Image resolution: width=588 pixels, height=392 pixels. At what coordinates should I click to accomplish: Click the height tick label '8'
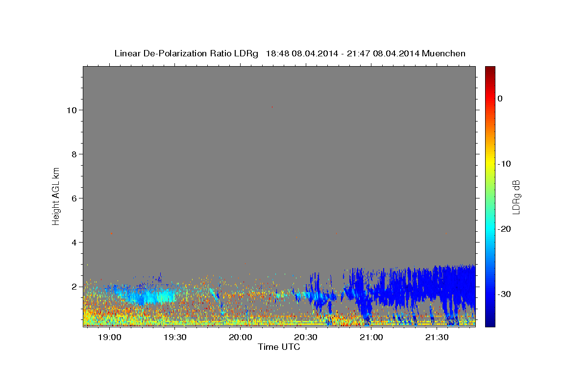74,154
